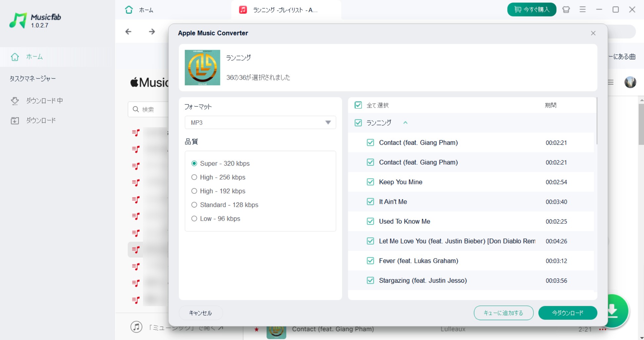Screen dimensions: 644x340
Task: Open the user profile avatar
Action: (630, 82)
